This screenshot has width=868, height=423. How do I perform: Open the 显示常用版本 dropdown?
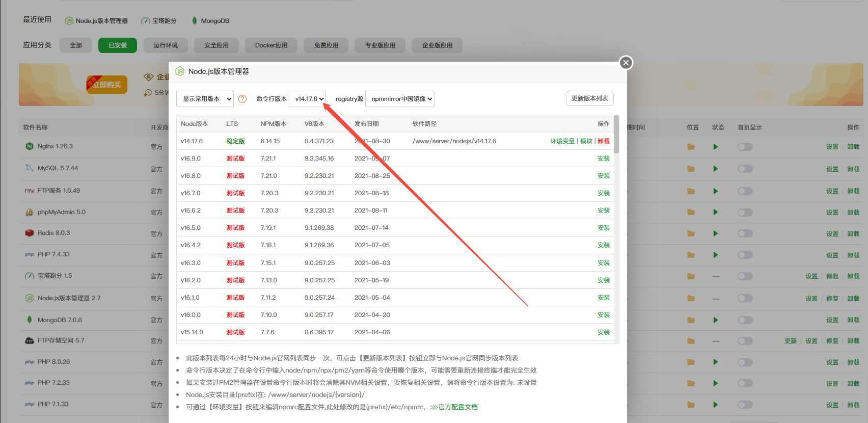(205, 99)
